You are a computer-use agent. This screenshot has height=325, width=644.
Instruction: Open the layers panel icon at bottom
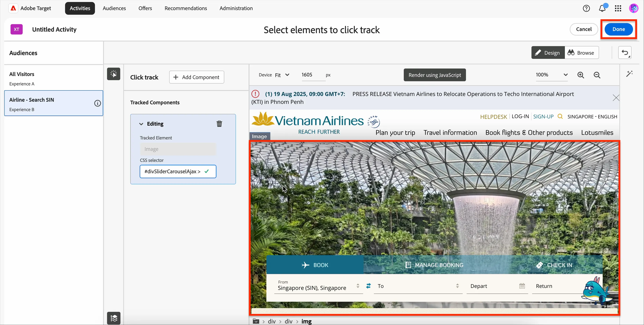(114, 318)
